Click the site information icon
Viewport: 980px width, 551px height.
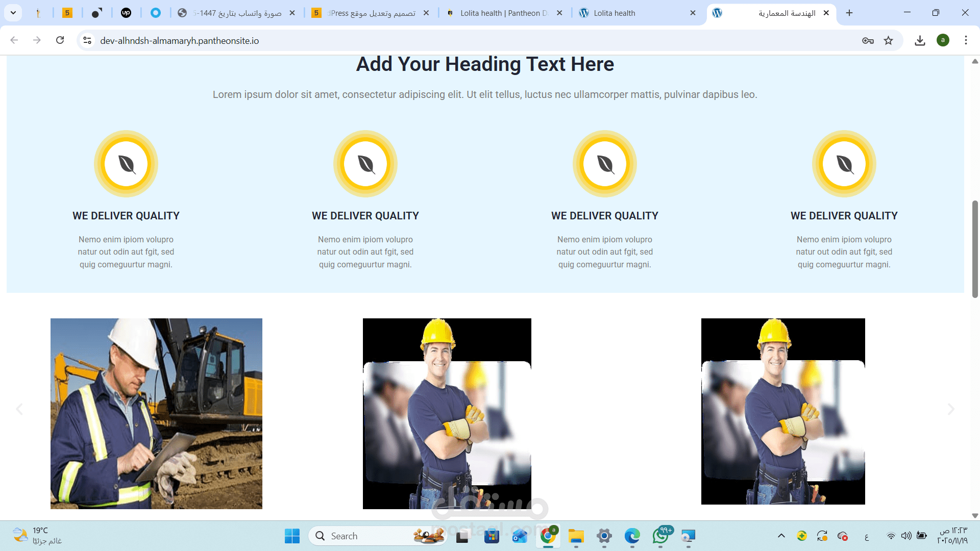[x=87, y=40]
